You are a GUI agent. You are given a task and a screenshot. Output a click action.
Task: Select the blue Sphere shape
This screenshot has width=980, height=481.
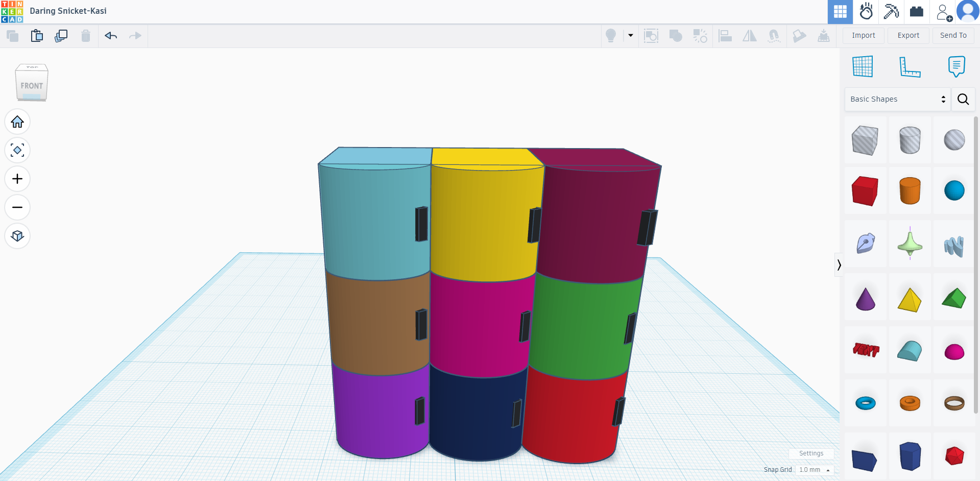tap(954, 191)
